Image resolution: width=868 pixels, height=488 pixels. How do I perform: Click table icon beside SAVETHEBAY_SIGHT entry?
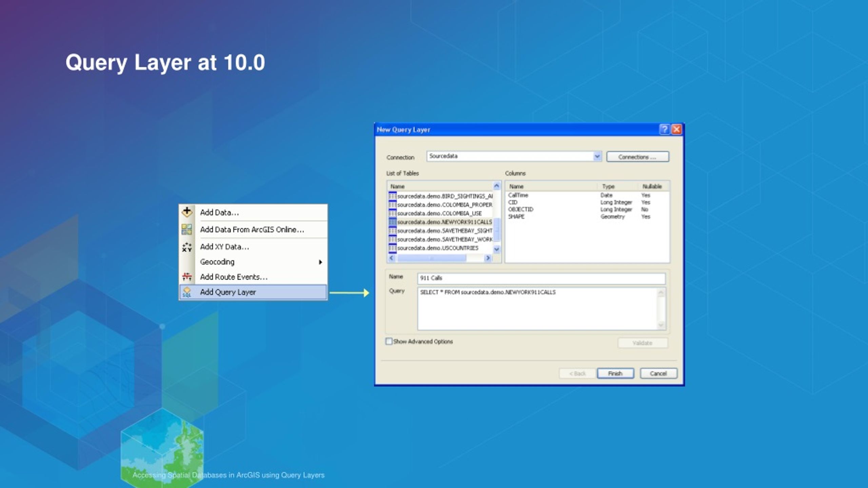pos(392,231)
